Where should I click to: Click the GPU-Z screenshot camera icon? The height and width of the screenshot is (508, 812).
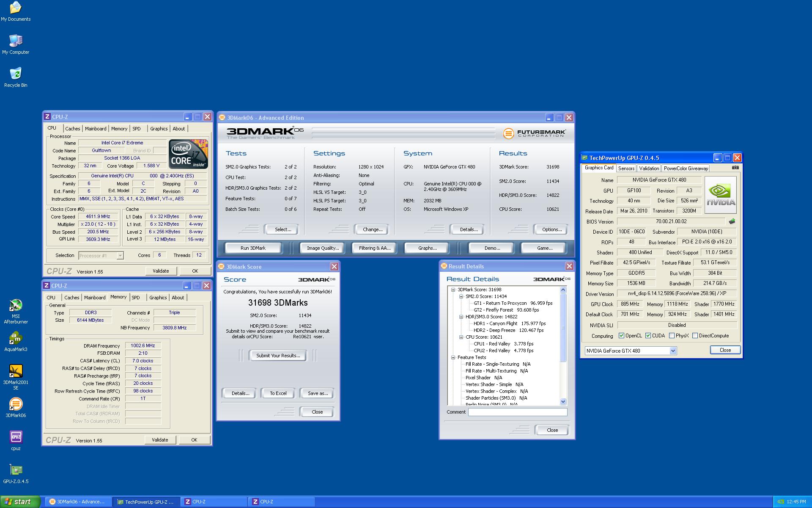click(x=735, y=168)
